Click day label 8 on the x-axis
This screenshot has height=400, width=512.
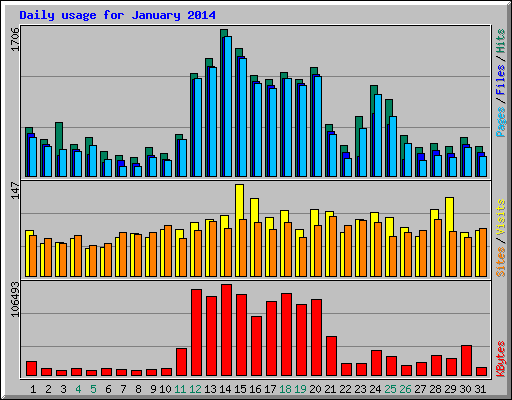(138, 389)
